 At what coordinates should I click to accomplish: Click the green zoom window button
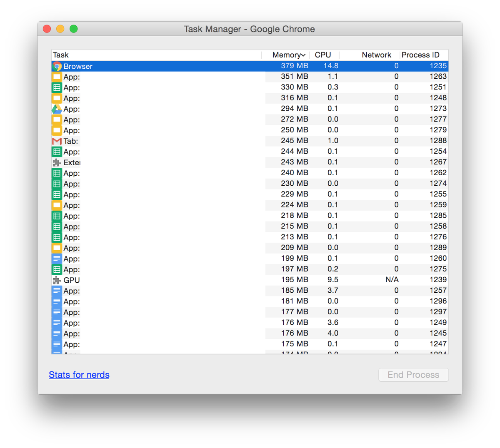[74, 29]
